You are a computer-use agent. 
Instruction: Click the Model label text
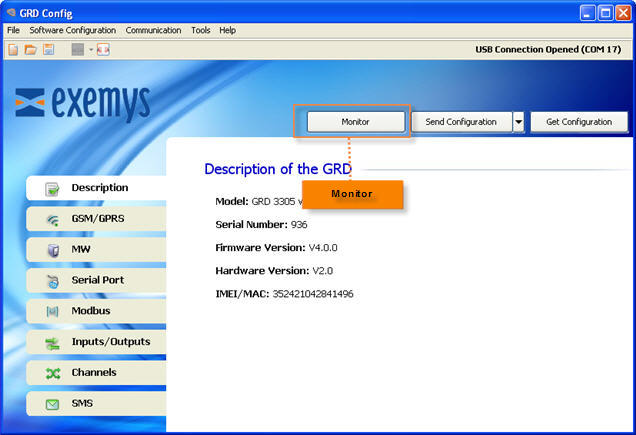pyautogui.click(x=232, y=201)
